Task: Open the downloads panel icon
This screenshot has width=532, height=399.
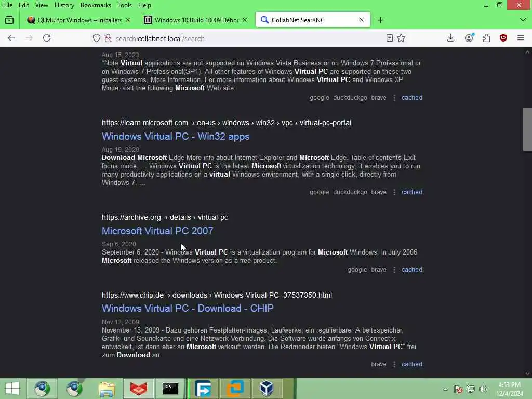Action: pos(450,38)
